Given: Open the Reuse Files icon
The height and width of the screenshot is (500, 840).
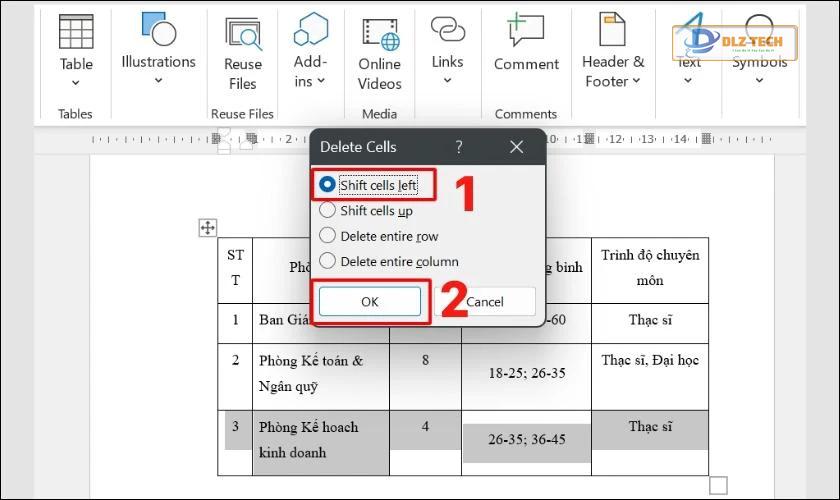Looking at the screenshot, I should pos(243,33).
